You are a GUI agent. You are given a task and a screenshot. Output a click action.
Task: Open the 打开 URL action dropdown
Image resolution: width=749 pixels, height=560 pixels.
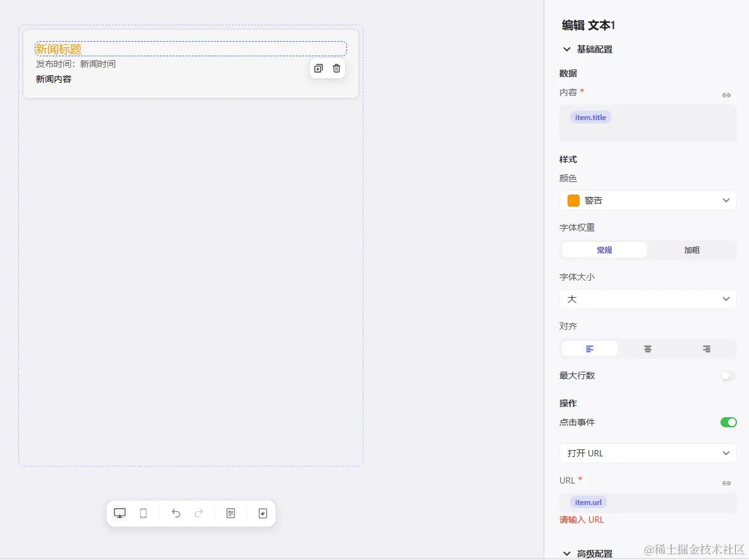[647, 453]
